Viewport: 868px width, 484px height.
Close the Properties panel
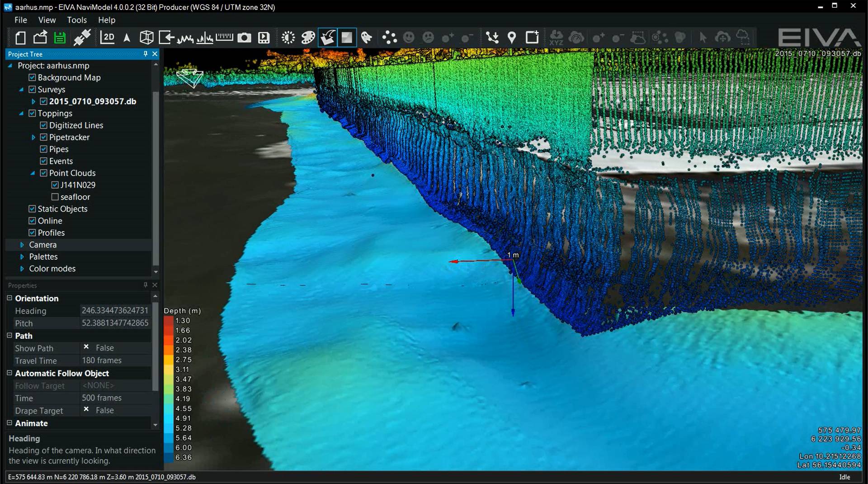tap(155, 285)
